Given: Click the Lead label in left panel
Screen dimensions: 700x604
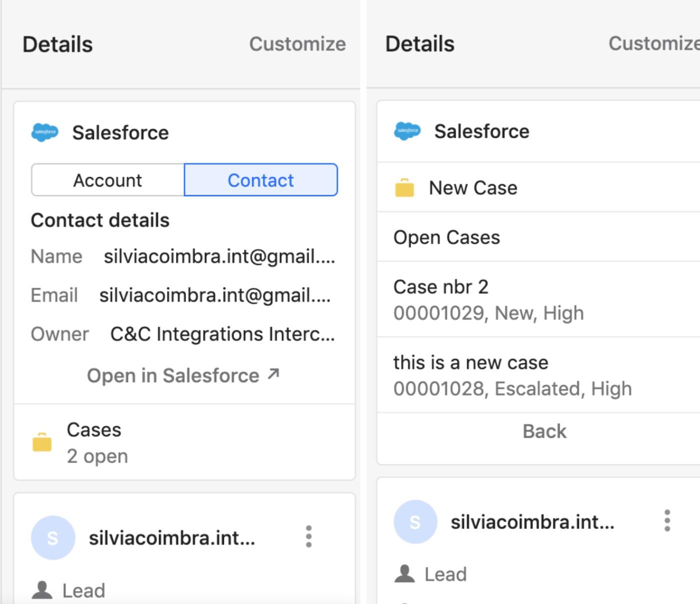Looking at the screenshot, I should (83, 590).
